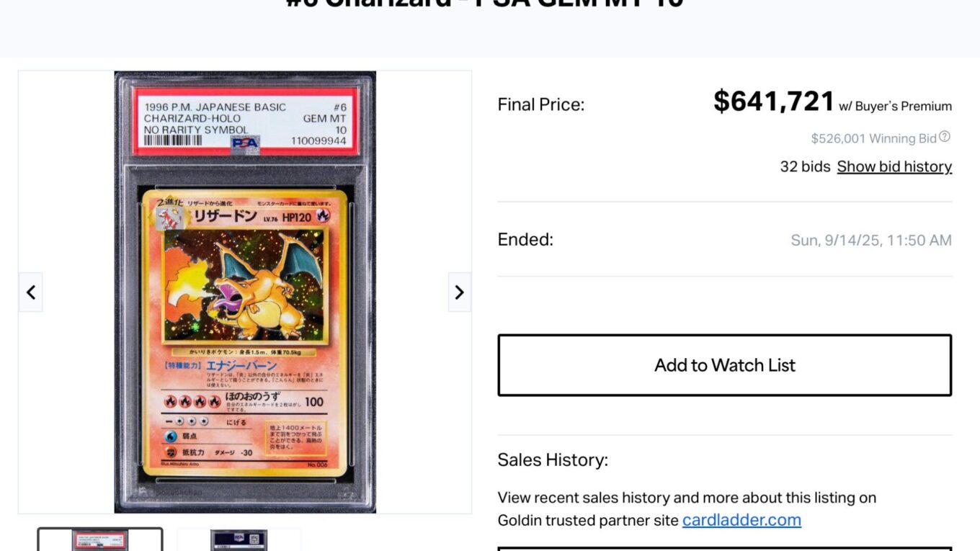
Task: Select the back-of-slab thumbnail
Action: point(239,540)
